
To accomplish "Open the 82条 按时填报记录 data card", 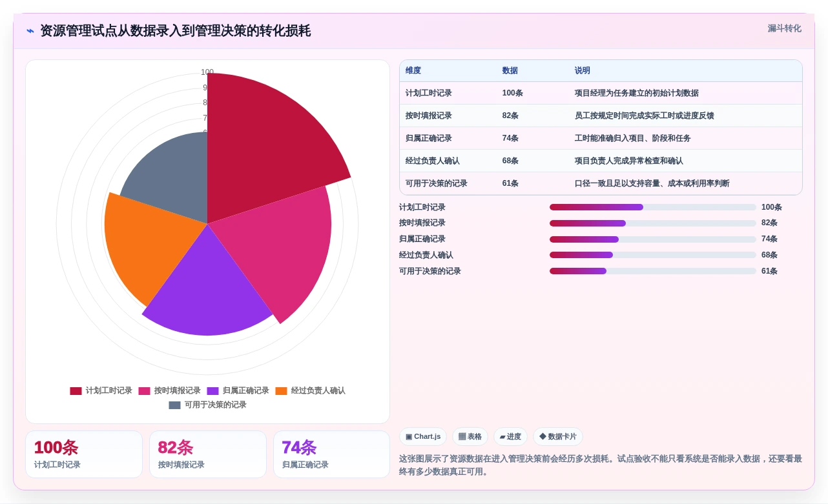I will pos(208,454).
